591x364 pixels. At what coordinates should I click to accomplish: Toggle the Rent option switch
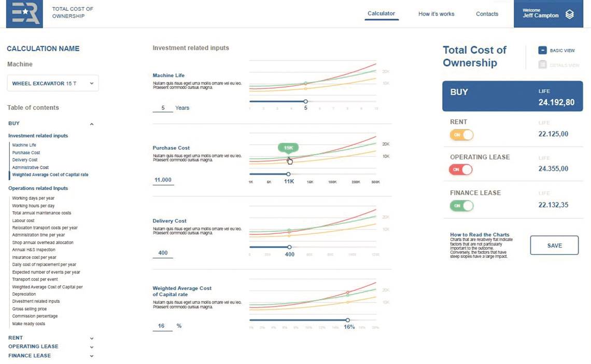tap(461, 135)
